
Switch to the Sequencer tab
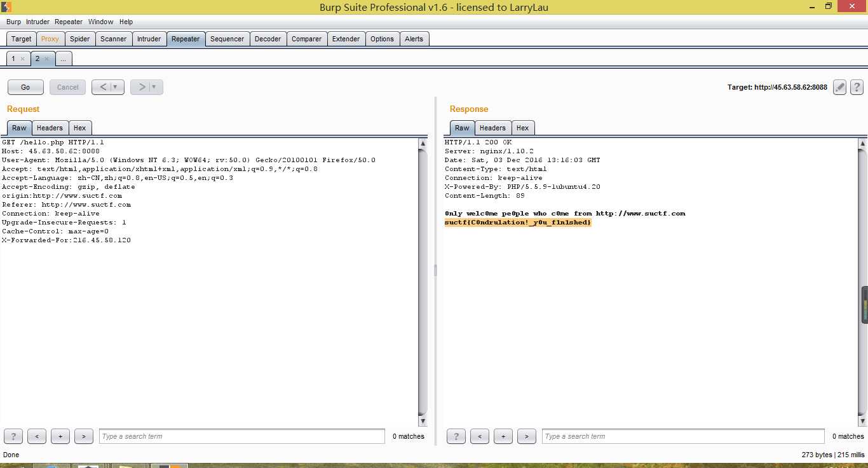tap(227, 39)
